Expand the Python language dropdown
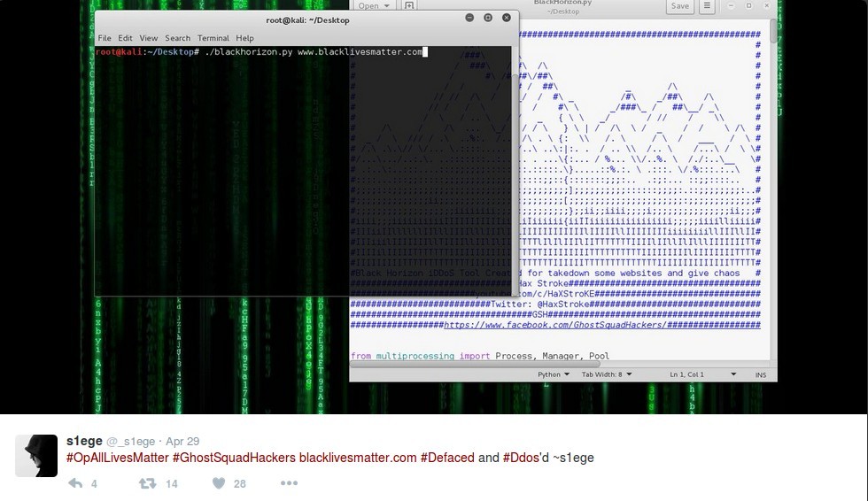Viewport: 868px width, 501px height. pos(554,374)
